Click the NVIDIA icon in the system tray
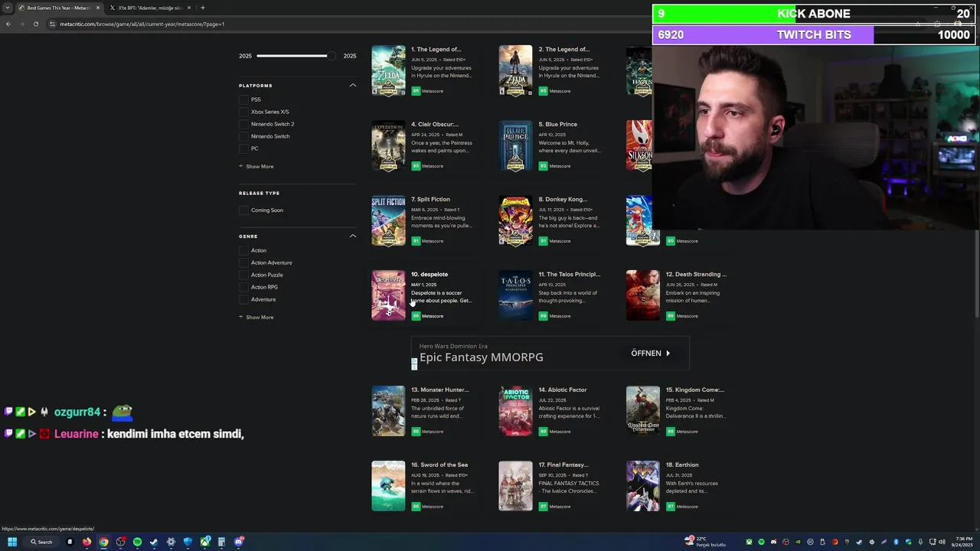 coord(799,542)
